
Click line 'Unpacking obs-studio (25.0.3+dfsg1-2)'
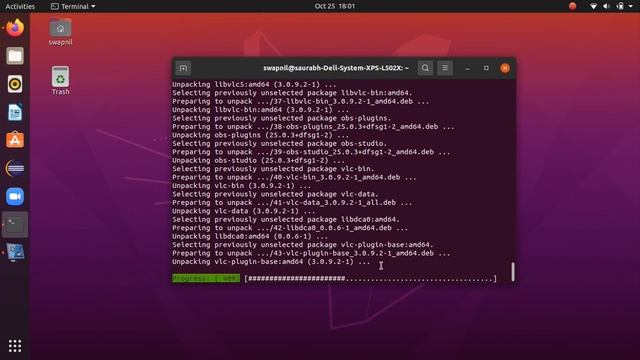pos(258,160)
